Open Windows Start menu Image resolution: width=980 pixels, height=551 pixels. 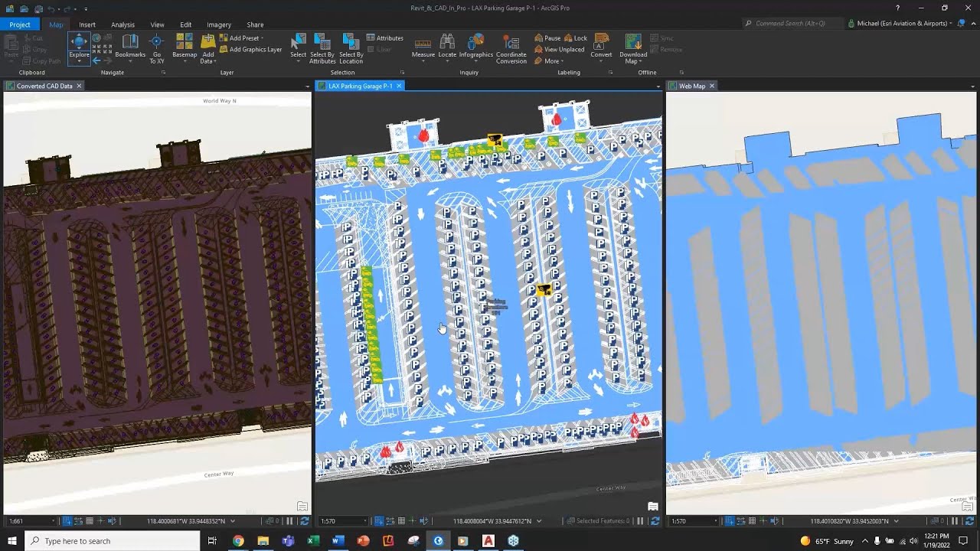click(x=12, y=541)
